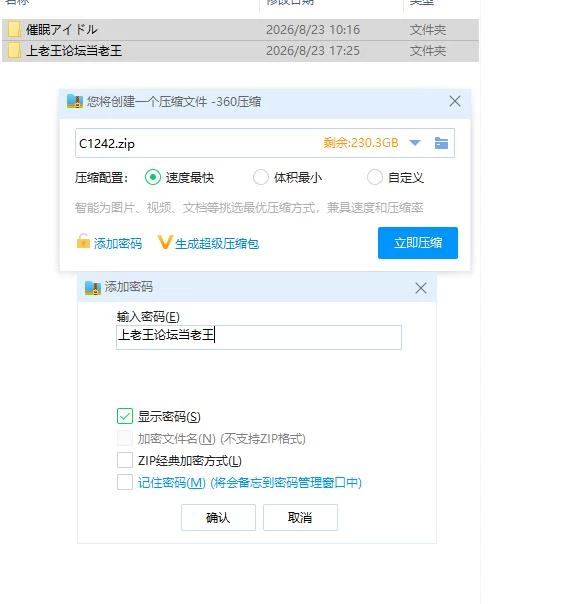Click the 立即压缩 button

(x=418, y=243)
